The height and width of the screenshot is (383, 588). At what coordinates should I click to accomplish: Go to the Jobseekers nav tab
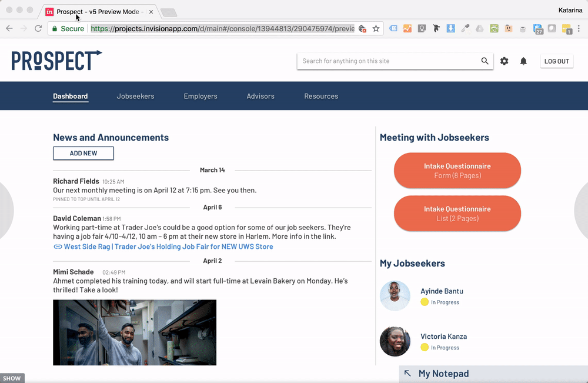135,96
